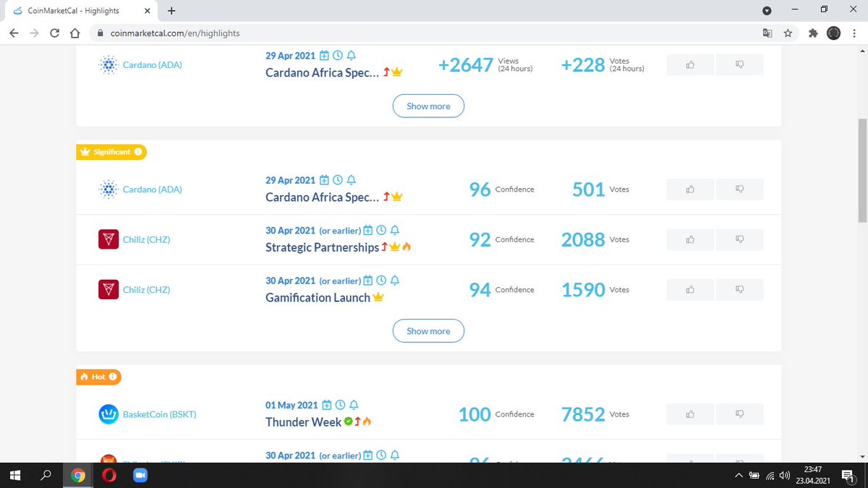Open the Windows Start menu
Screen dimensions: 868x488
14,475
